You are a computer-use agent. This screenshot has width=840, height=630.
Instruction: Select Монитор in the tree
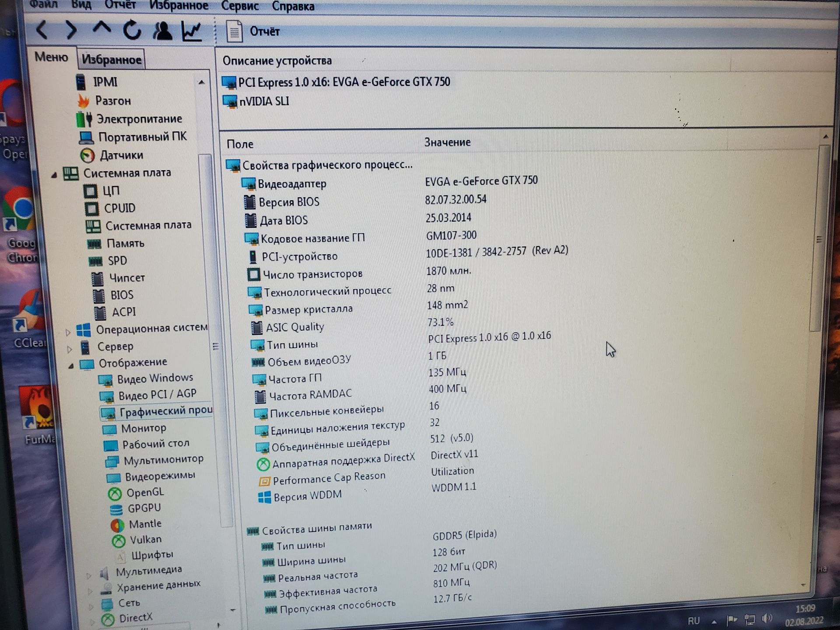tap(134, 429)
